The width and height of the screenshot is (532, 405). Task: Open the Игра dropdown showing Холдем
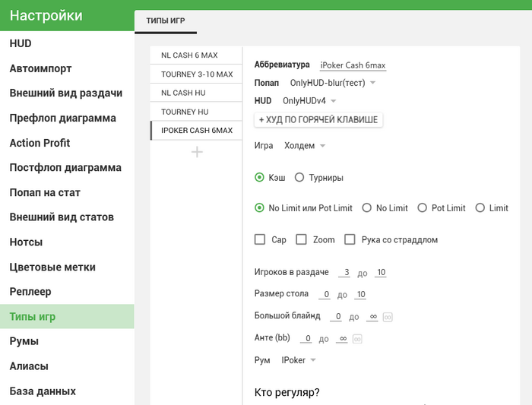tap(304, 146)
